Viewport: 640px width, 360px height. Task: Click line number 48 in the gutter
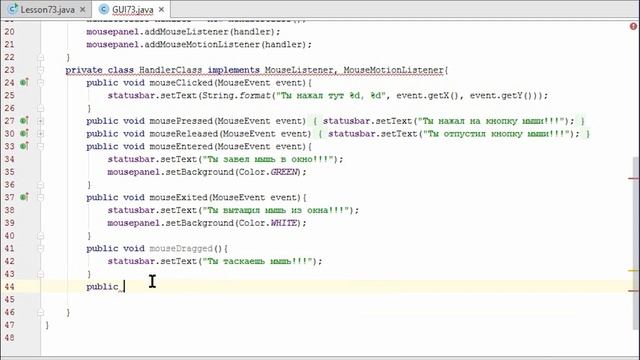(x=9, y=338)
